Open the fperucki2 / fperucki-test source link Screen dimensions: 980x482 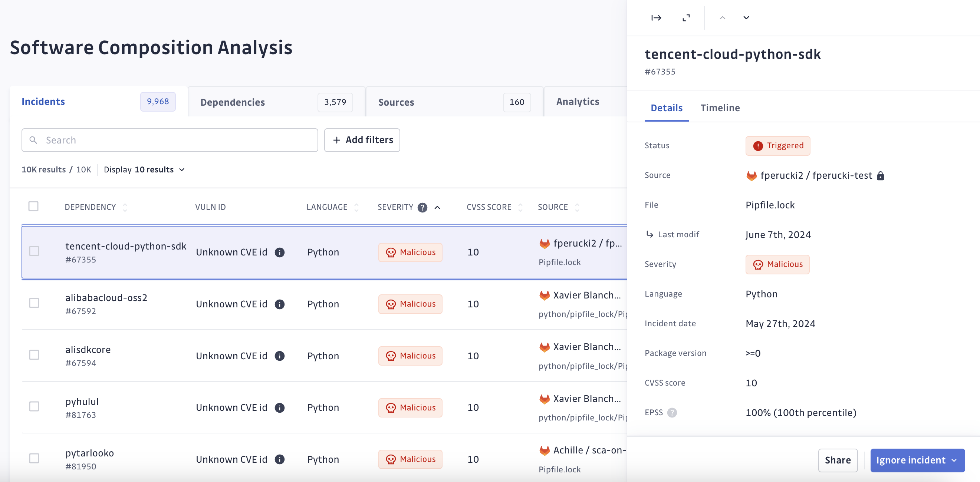click(816, 176)
